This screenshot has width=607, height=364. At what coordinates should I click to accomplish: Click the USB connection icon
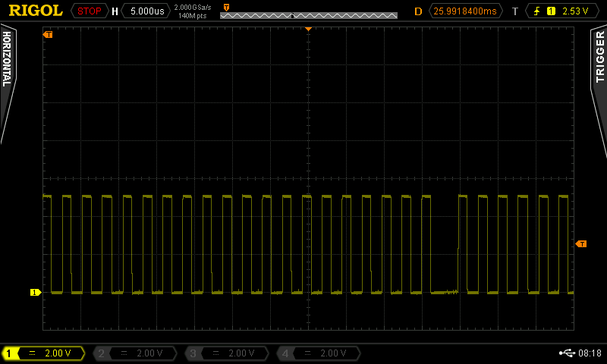(x=566, y=353)
